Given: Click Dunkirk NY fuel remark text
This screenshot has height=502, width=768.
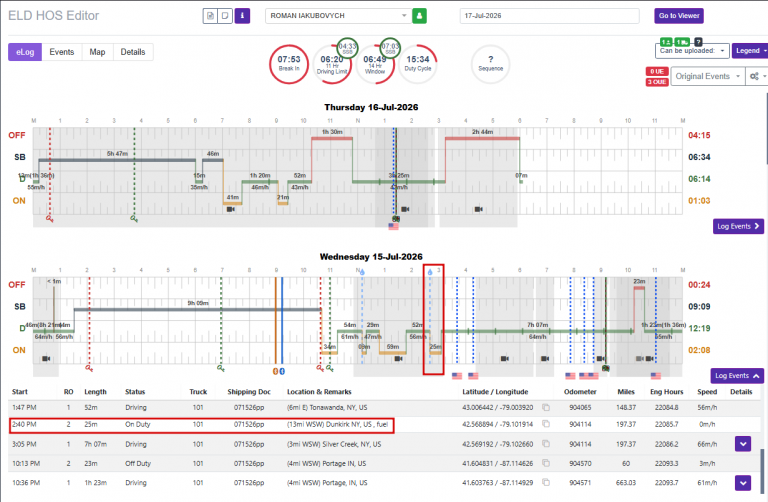Looking at the screenshot, I should click(337, 424).
